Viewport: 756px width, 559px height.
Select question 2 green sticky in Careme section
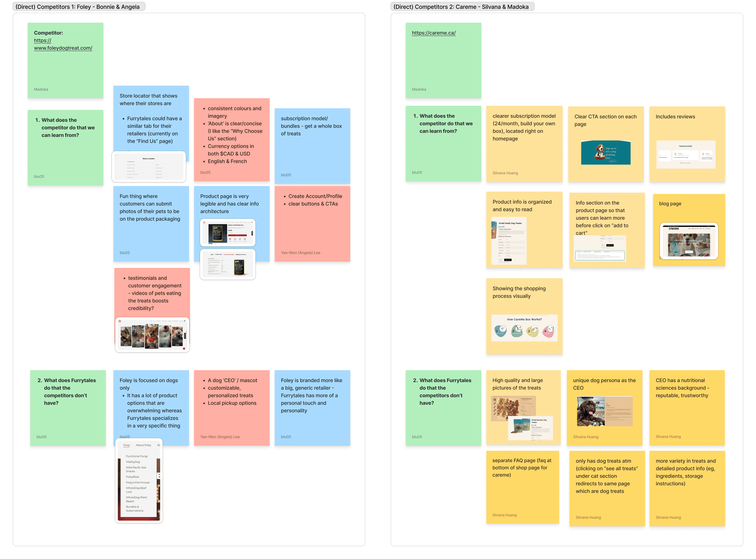443,408
